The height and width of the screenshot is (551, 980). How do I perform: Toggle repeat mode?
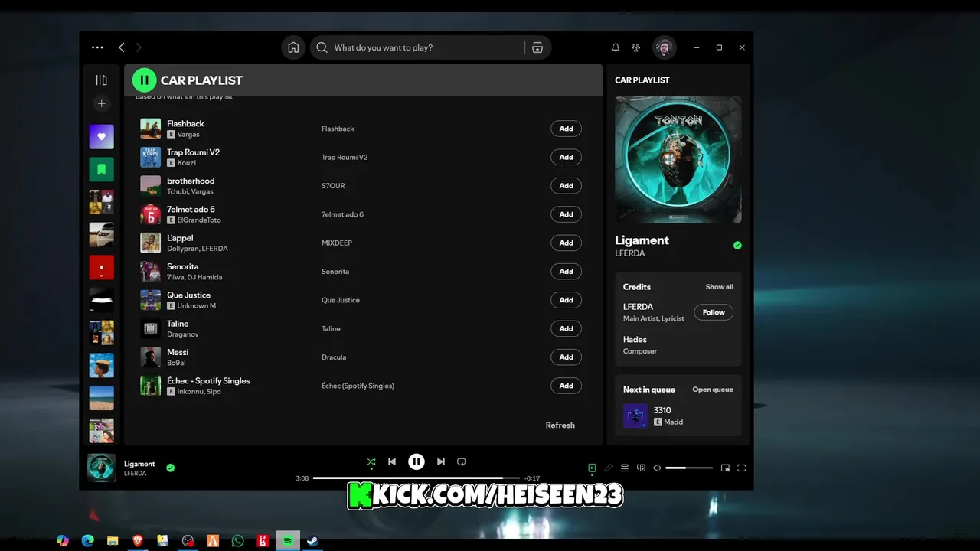[x=461, y=462]
